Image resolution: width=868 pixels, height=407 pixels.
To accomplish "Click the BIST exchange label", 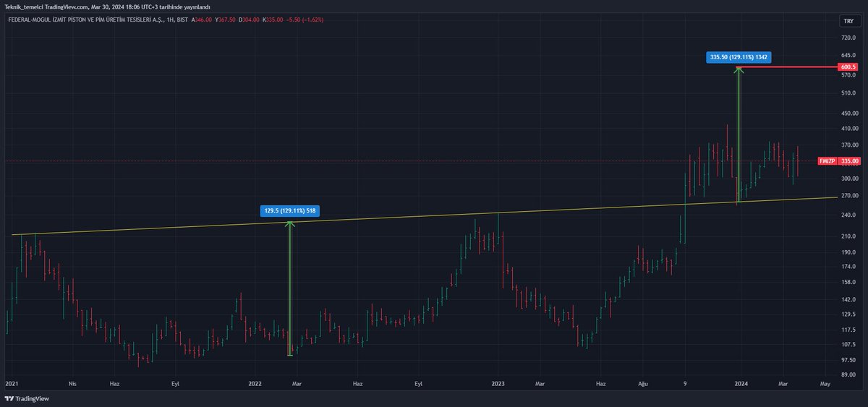I will [184, 20].
